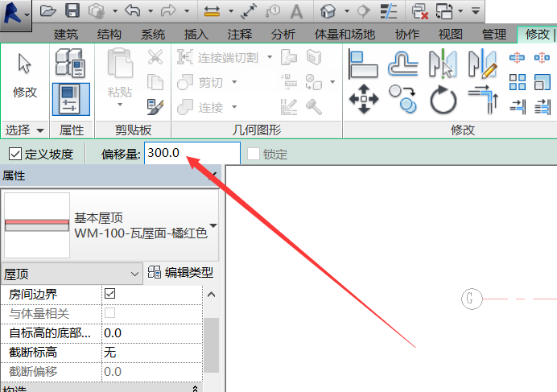Click the 编辑类型 button
Viewport: 557px width, 392px height.
point(180,273)
